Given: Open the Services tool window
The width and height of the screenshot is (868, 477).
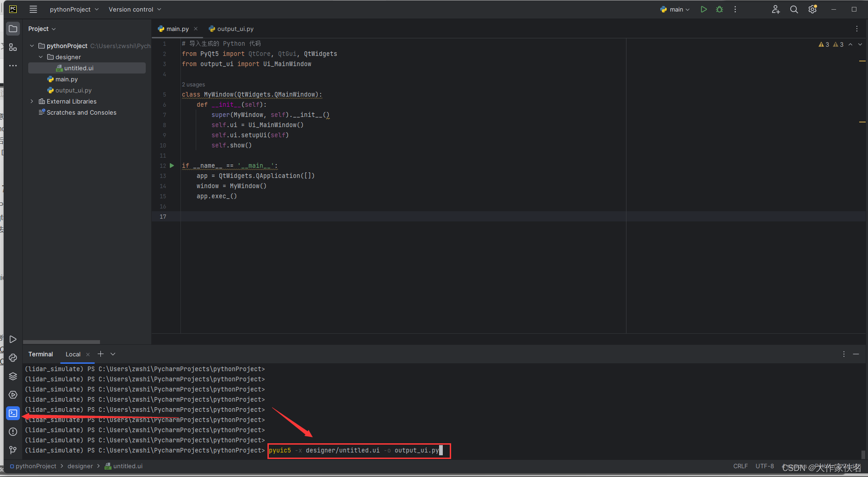Looking at the screenshot, I should [x=13, y=395].
